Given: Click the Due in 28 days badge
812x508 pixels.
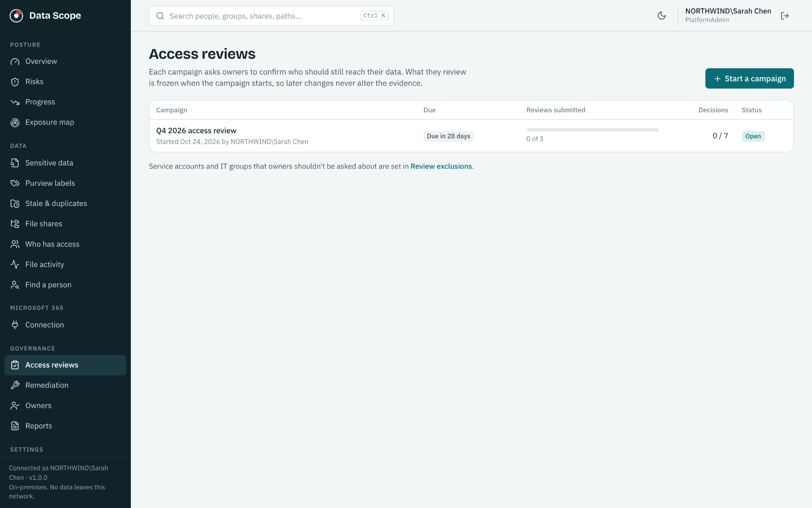Looking at the screenshot, I should [448, 136].
